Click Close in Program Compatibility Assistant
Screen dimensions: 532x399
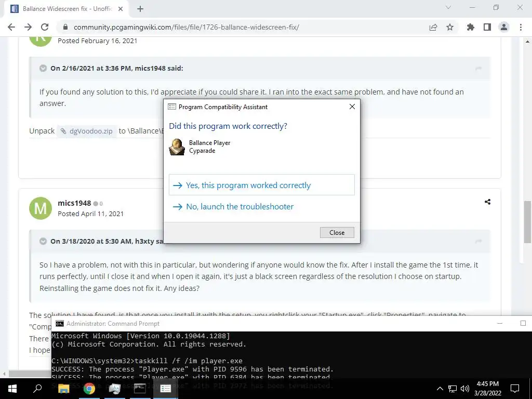pos(337,232)
